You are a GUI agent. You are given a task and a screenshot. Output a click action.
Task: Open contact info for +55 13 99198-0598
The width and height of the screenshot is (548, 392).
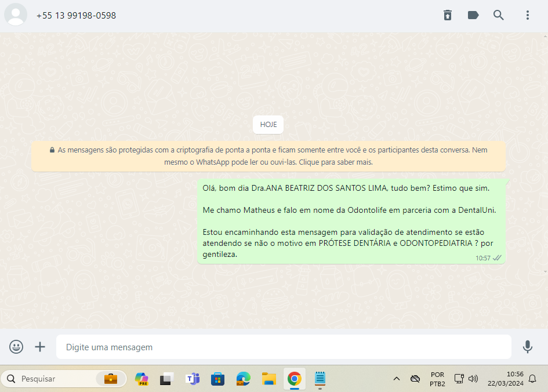pos(76,16)
